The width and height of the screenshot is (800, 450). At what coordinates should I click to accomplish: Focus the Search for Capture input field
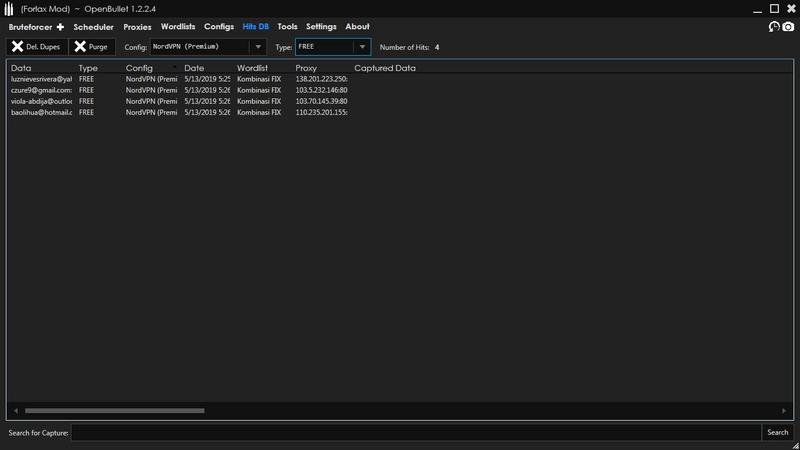416,433
